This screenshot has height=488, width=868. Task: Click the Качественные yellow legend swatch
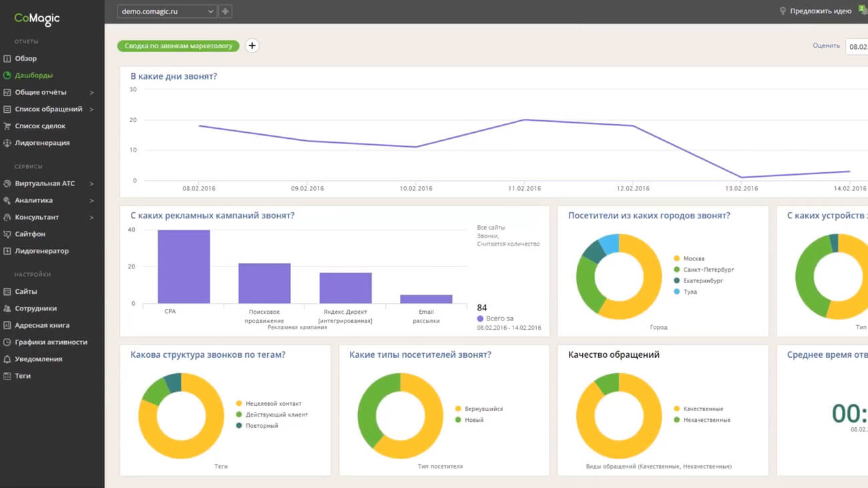pyautogui.click(x=677, y=409)
